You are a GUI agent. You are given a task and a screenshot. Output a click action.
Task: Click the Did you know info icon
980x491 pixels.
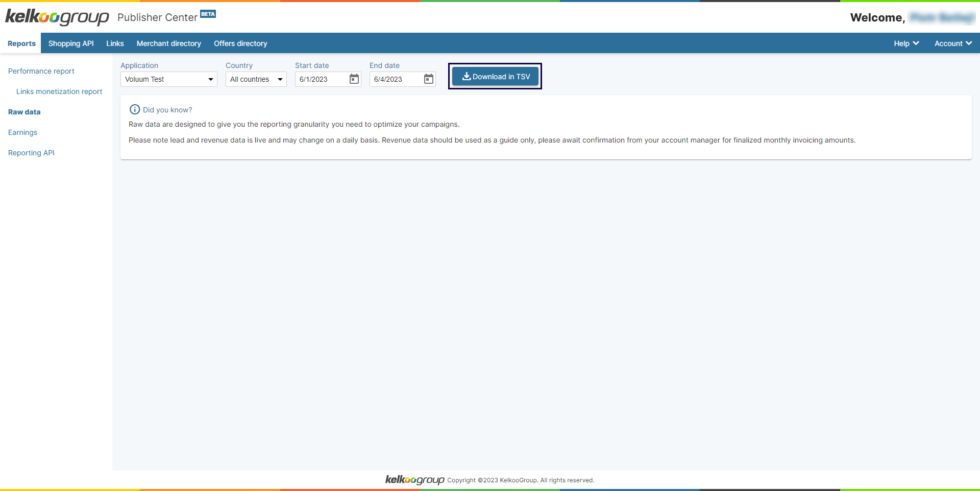[135, 110]
